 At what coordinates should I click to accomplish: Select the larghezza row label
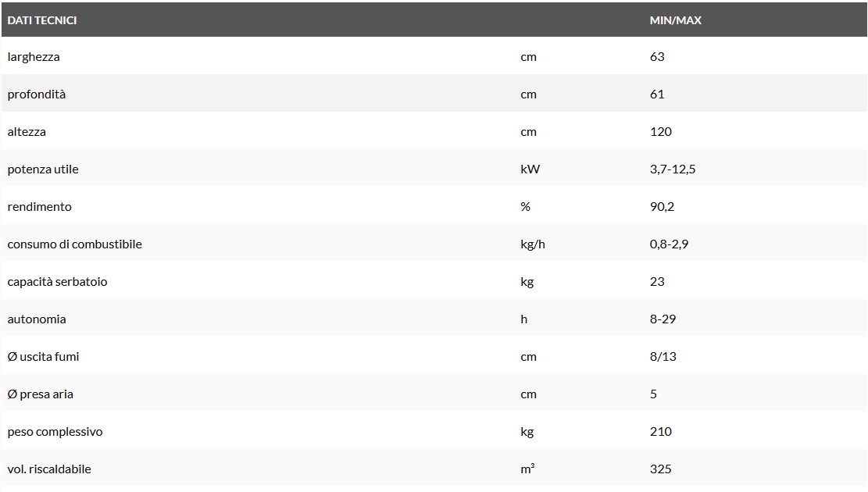(34, 57)
